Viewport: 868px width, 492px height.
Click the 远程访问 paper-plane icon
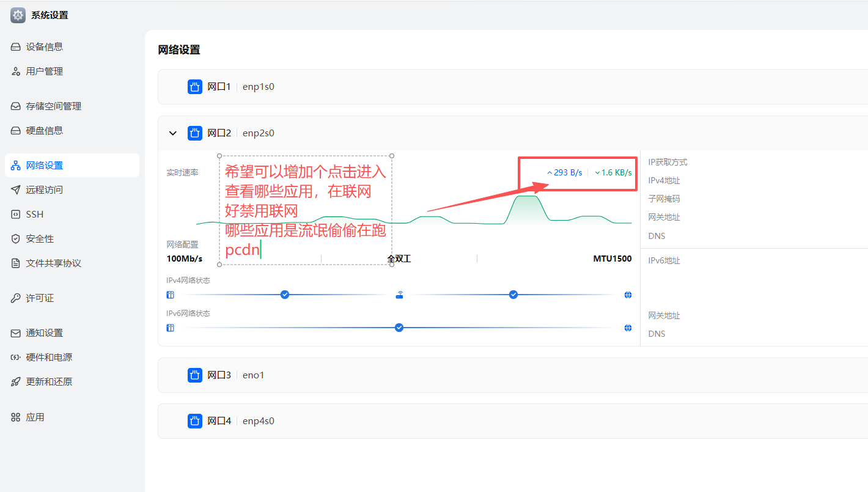[16, 190]
